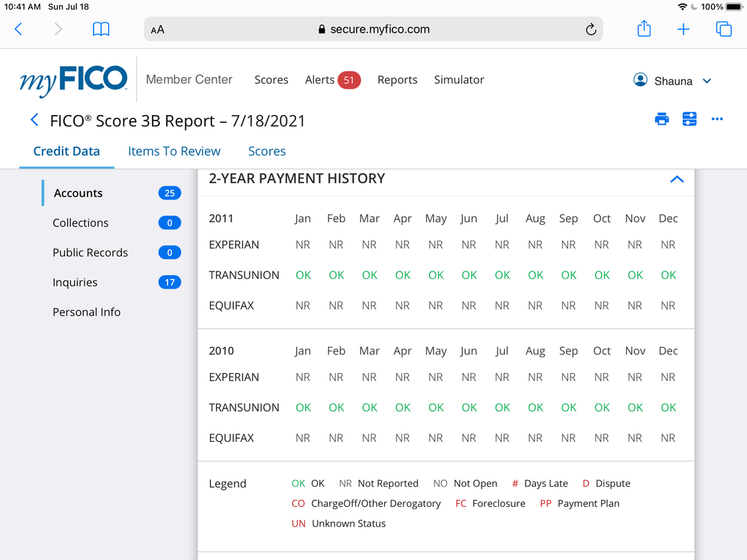747x560 pixels.
Task: Reload the page with the refresh icon
Action: click(x=591, y=29)
